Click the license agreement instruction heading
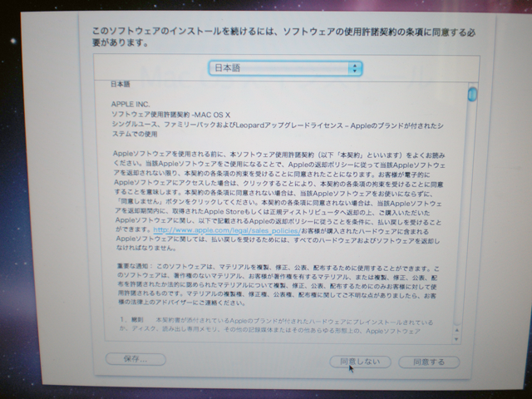Screen dimensions: 532x399 (283, 37)
